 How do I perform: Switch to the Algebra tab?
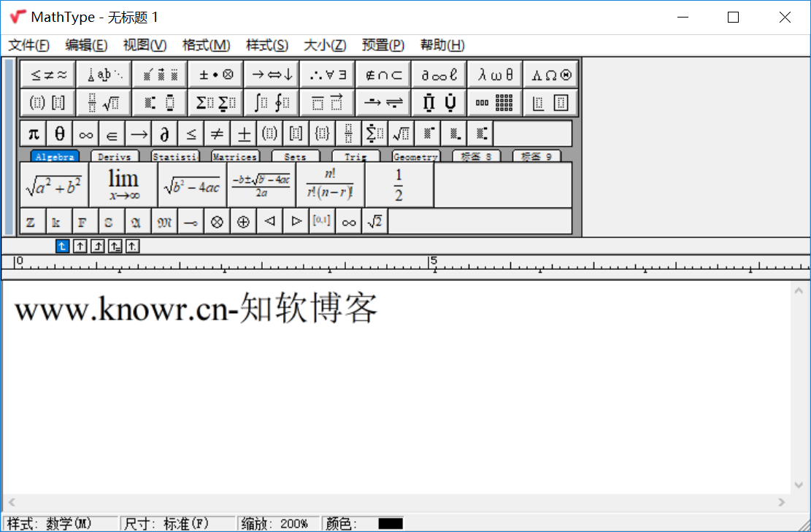pyautogui.click(x=55, y=156)
